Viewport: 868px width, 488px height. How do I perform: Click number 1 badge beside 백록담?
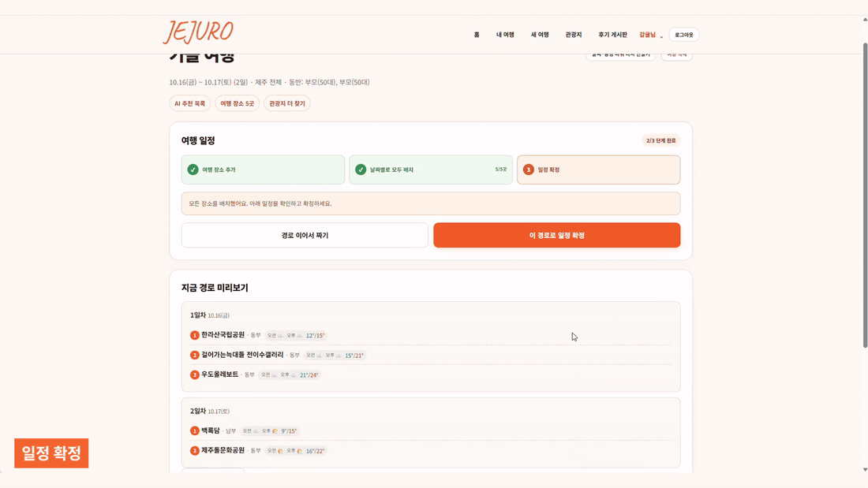(x=194, y=431)
